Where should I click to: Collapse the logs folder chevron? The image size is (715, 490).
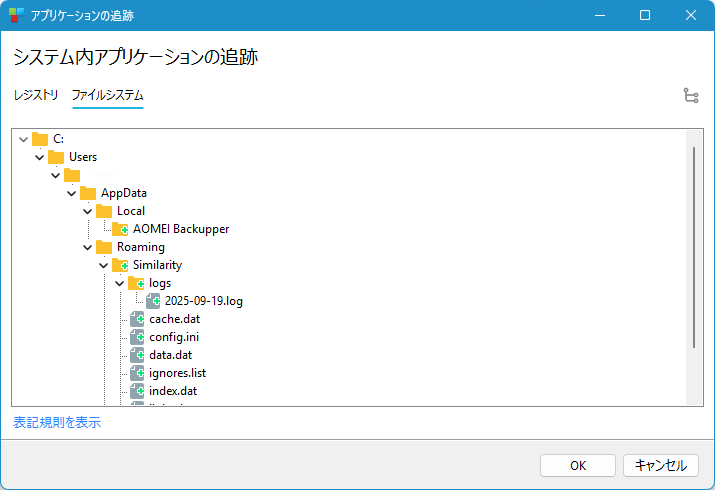[119, 283]
